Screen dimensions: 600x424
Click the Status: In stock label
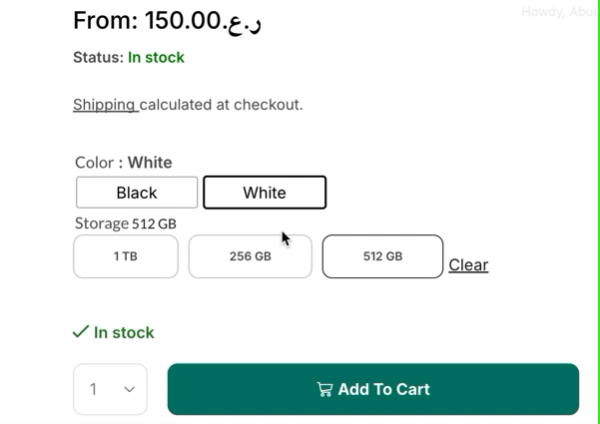click(128, 58)
